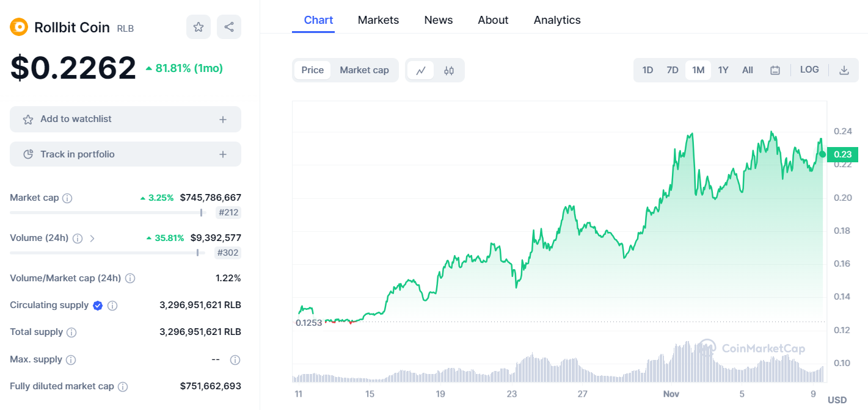Screen dimensions: 868x410
Task: Click the $0.2262 price value
Action: (73, 68)
